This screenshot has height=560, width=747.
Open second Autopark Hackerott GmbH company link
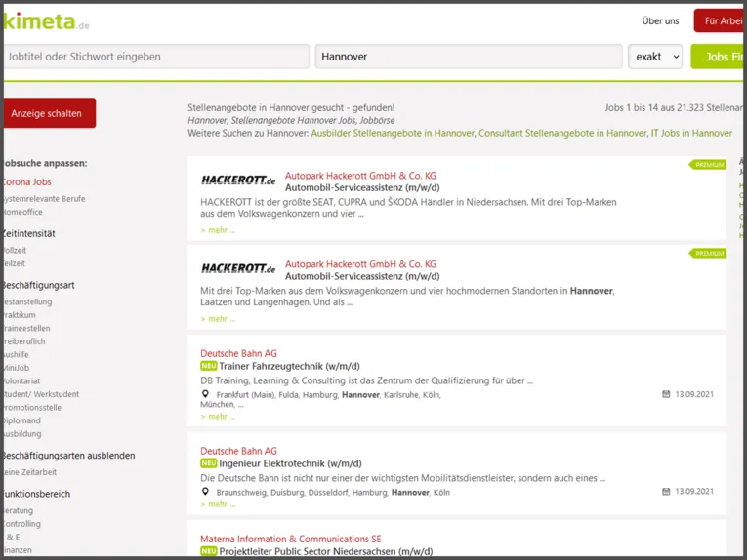tap(360, 264)
